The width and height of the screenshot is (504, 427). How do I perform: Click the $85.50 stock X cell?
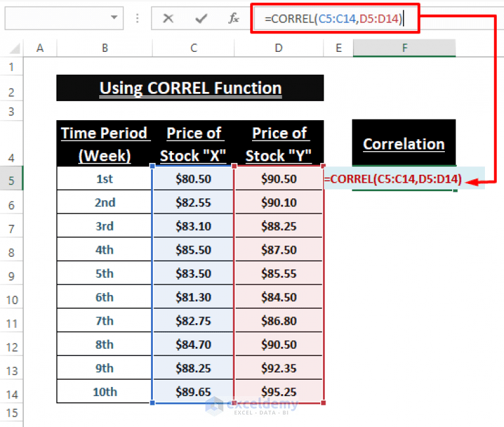click(x=193, y=250)
